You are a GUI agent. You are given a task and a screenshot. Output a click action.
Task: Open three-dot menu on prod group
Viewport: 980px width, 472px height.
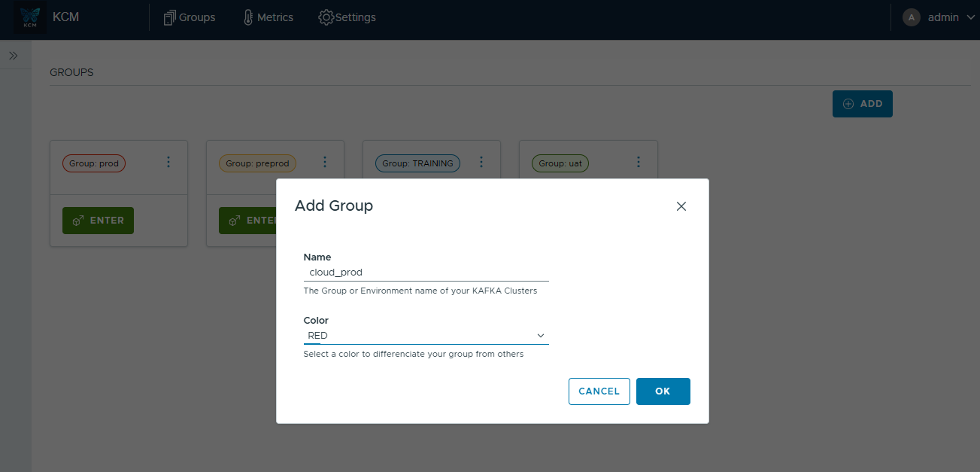point(168,163)
